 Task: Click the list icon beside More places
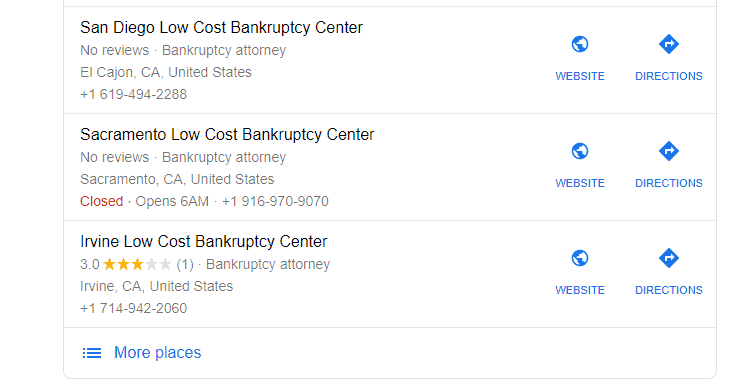91,353
